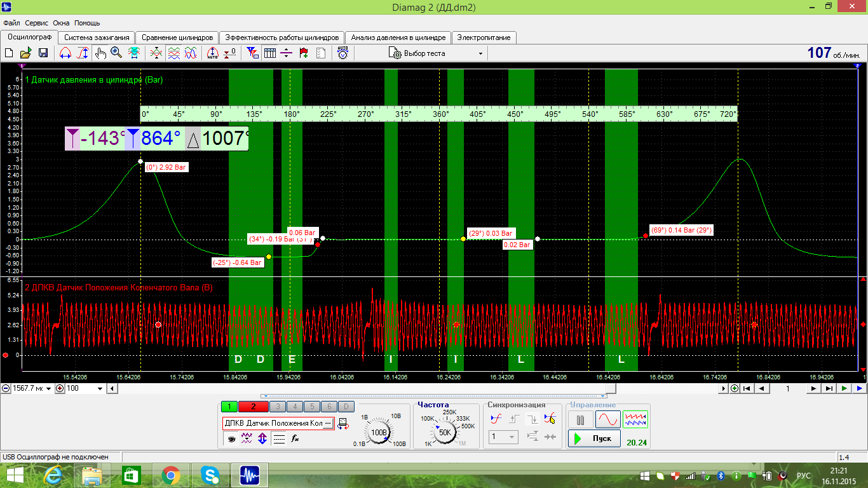Open the Файл menu
Viewport: 868px width, 488px height.
(11, 23)
